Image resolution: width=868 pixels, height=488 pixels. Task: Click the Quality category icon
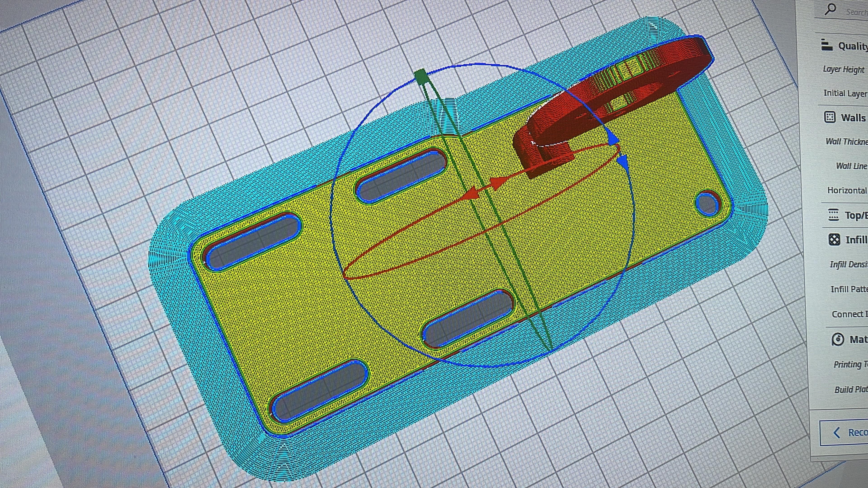[827, 45]
